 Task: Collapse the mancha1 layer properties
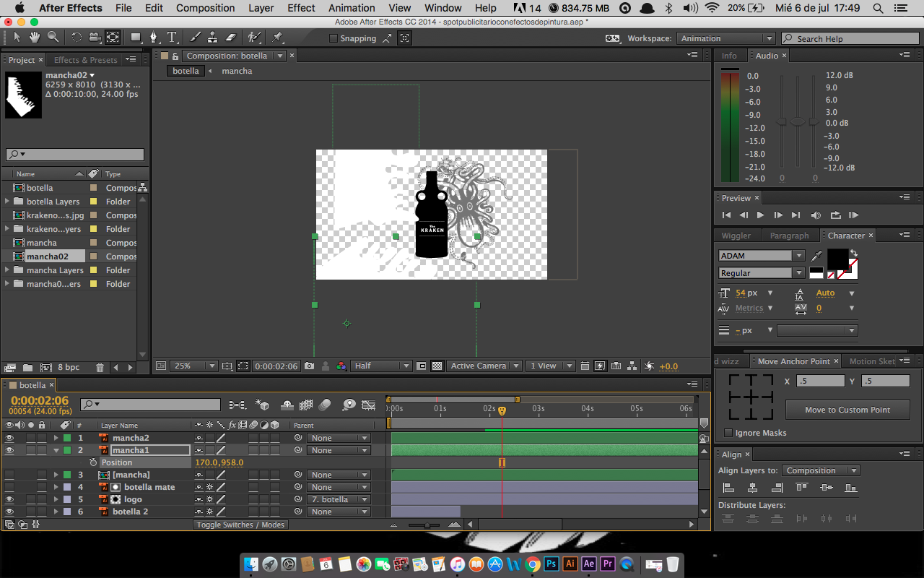pos(56,450)
